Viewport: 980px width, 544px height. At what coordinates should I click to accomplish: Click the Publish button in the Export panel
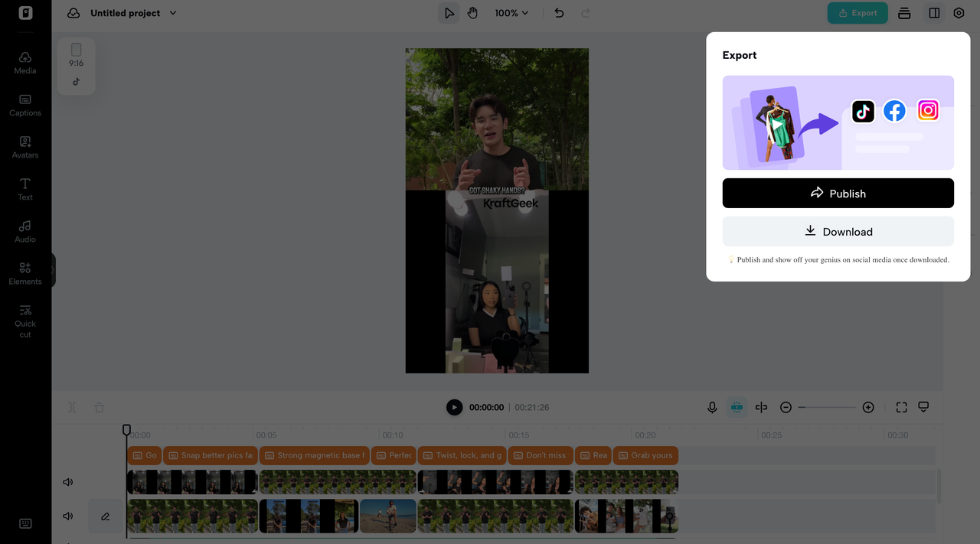pyautogui.click(x=838, y=193)
